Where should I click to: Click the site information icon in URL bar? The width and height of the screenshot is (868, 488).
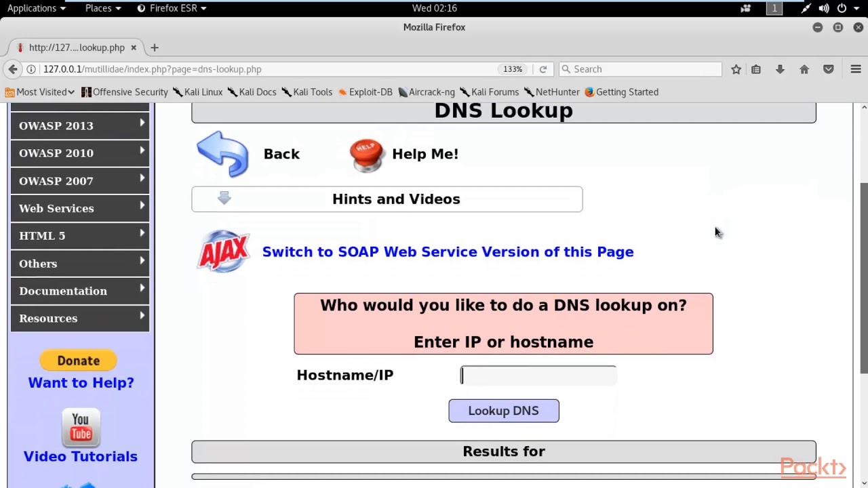[31, 69]
